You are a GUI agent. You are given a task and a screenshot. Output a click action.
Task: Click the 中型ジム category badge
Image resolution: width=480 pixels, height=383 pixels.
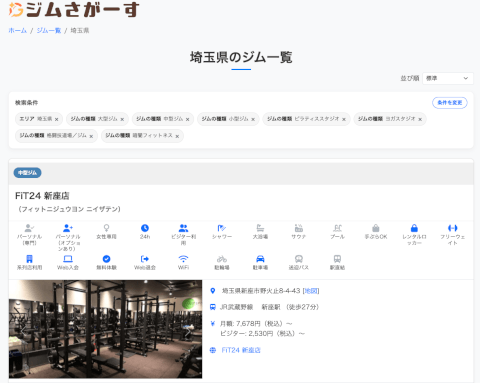(27, 173)
